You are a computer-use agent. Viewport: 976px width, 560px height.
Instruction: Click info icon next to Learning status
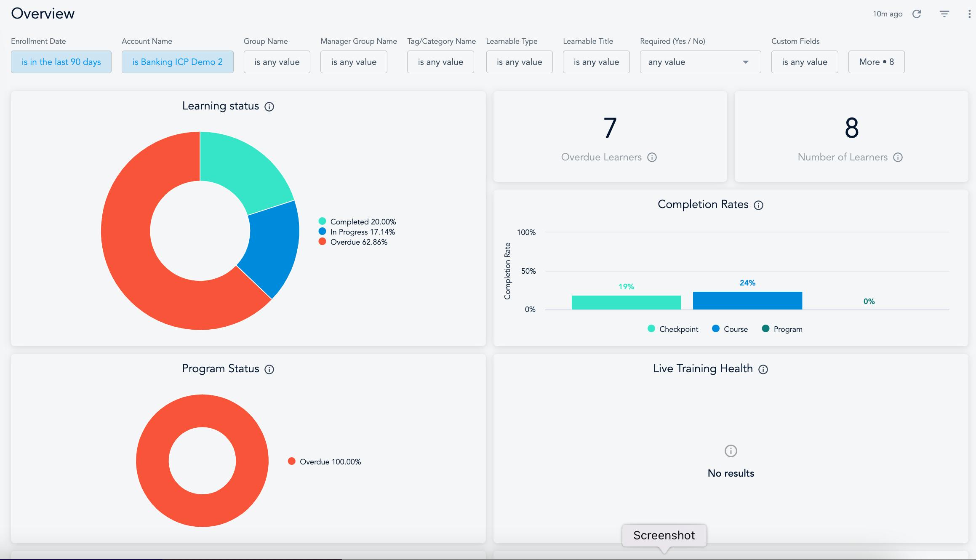point(269,107)
